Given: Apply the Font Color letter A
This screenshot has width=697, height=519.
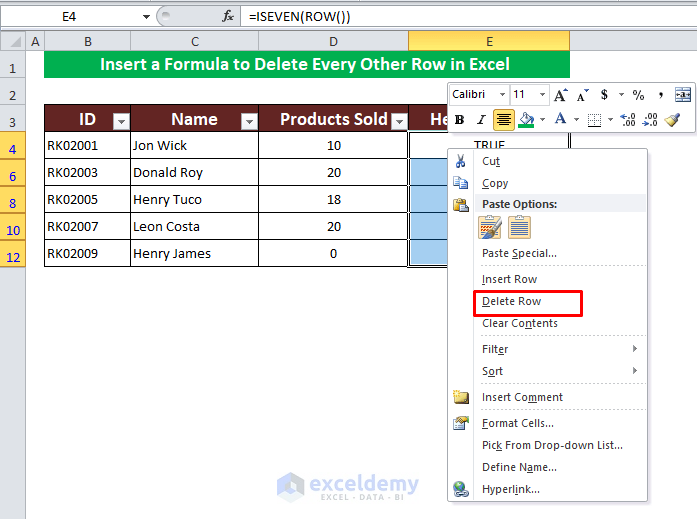Looking at the screenshot, I should [x=561, y=119].
